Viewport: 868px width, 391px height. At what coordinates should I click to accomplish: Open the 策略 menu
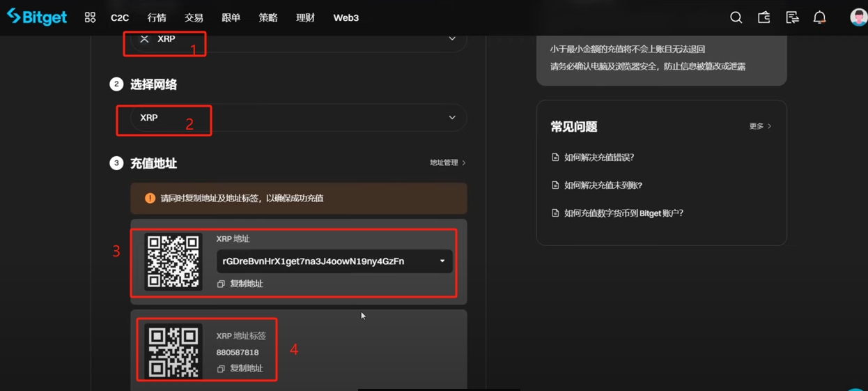tap(268, 17)
